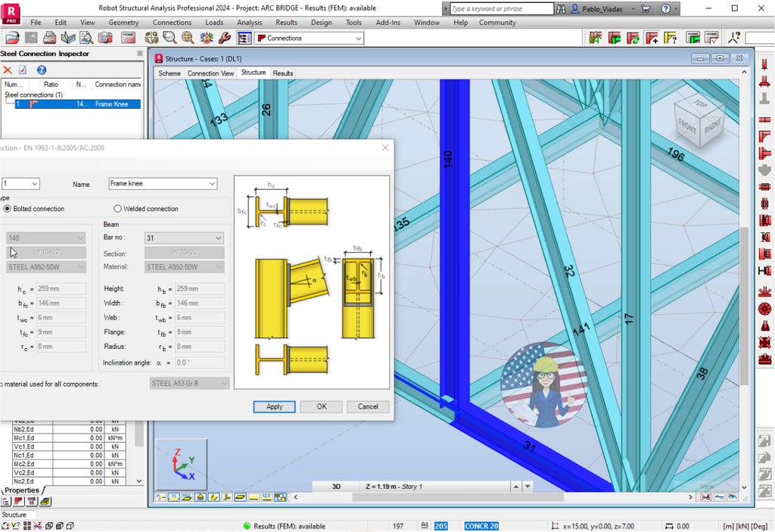Open the Analysis menu

coord(249,23)
